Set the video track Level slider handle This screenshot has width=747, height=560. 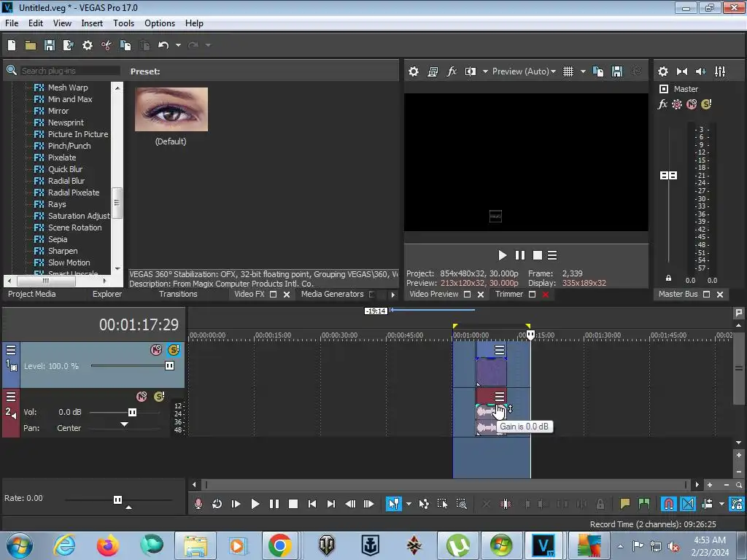169,366
